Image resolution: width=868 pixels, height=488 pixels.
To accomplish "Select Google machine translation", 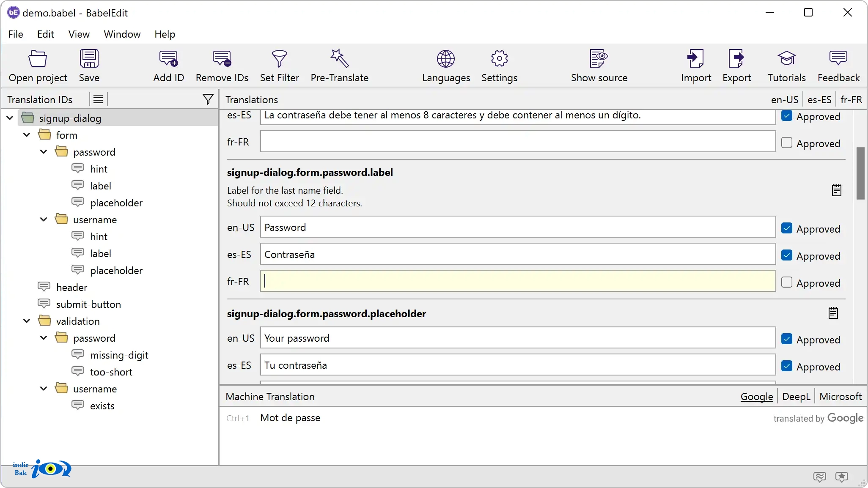I will [x=756, y=397].
